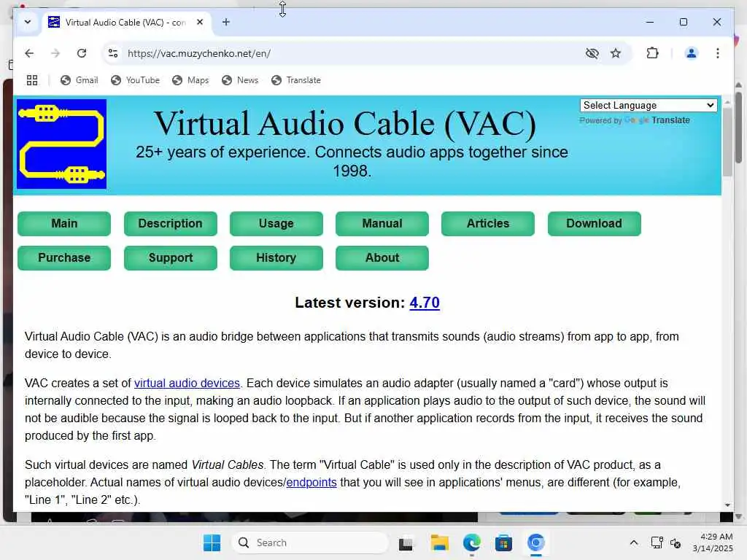Screen dimensions: 747x560
Task: Click the taskbar Search box
Action: click(x=310, y=542)
